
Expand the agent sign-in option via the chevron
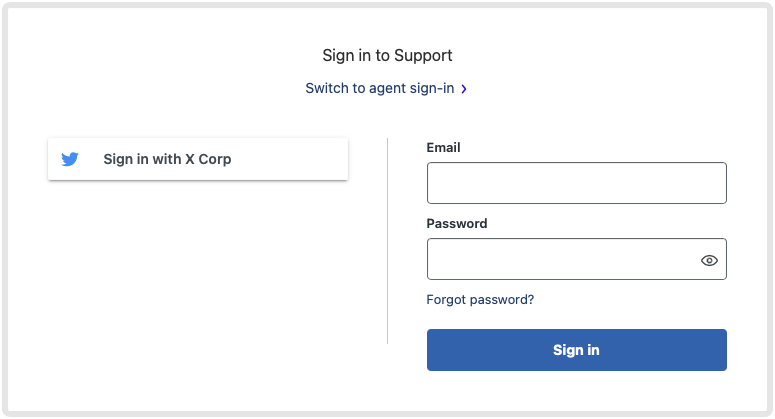tap(464, 89)
